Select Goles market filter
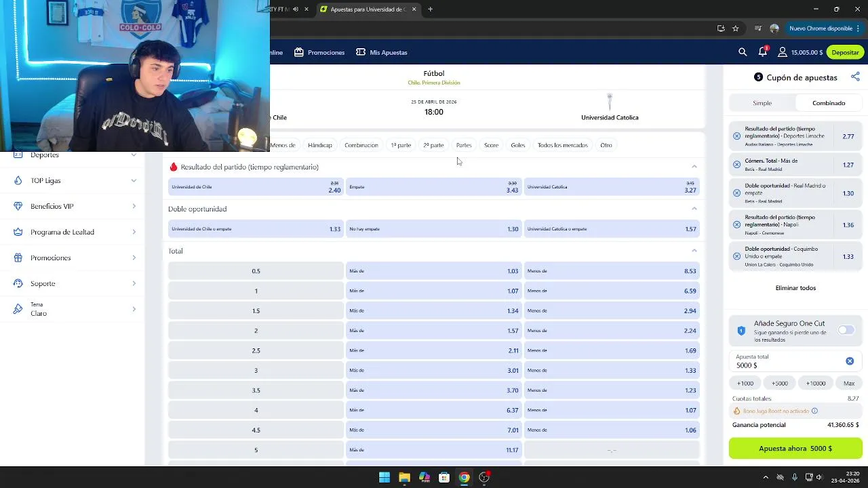 point(518,145)
